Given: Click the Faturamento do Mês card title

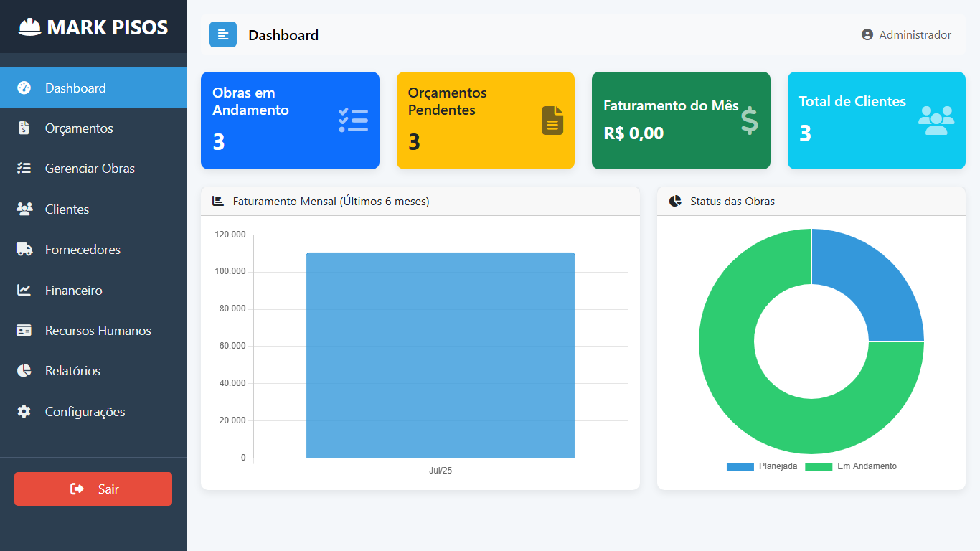Looking at the screenshot, I should click(671, 105).
